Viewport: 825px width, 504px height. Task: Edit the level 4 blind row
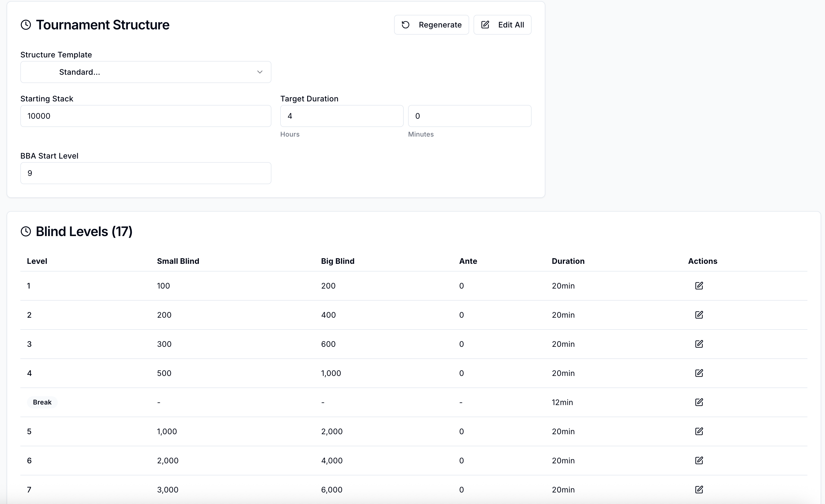coord(699,373)
